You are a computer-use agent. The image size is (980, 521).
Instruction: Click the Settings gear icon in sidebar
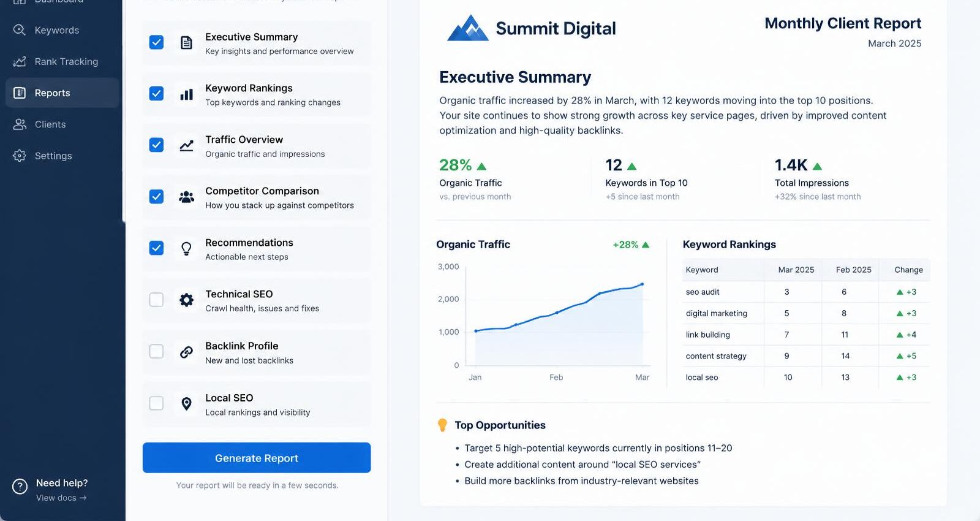(20, 156)
